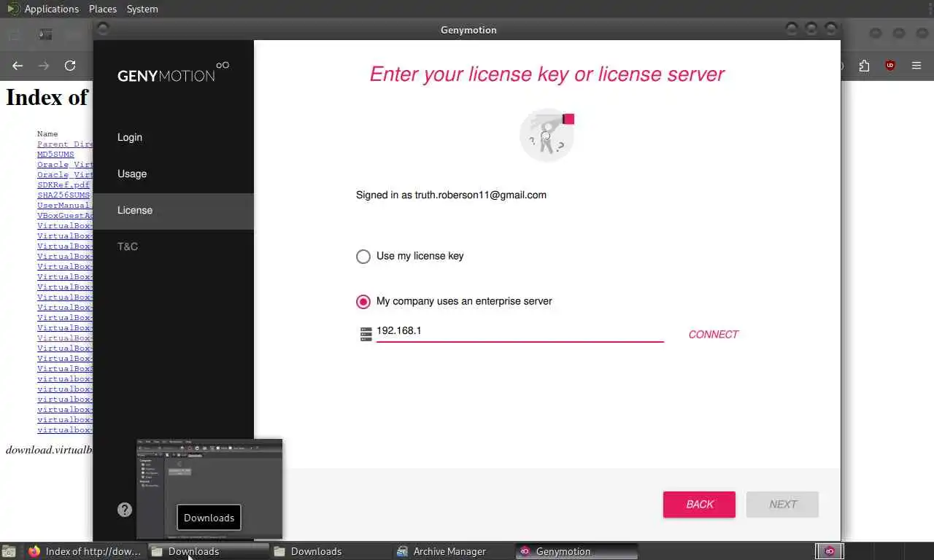The image size is (934, 560).
Task: Open the Places menu
Action: click(x=103, y=9)
